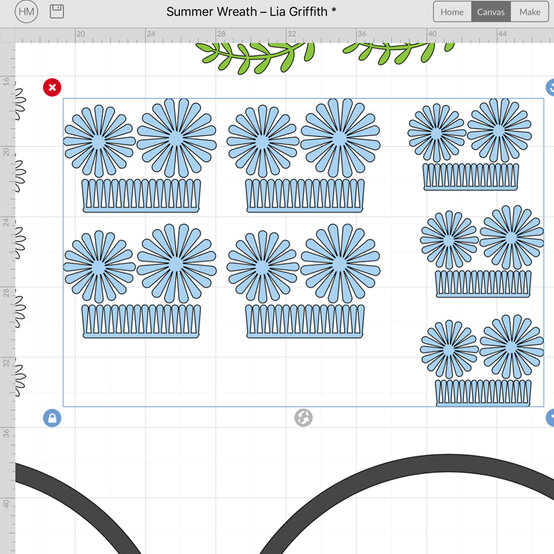Click the resize handle at selection's bottom right
554x554 pixels.
point(550,418)
